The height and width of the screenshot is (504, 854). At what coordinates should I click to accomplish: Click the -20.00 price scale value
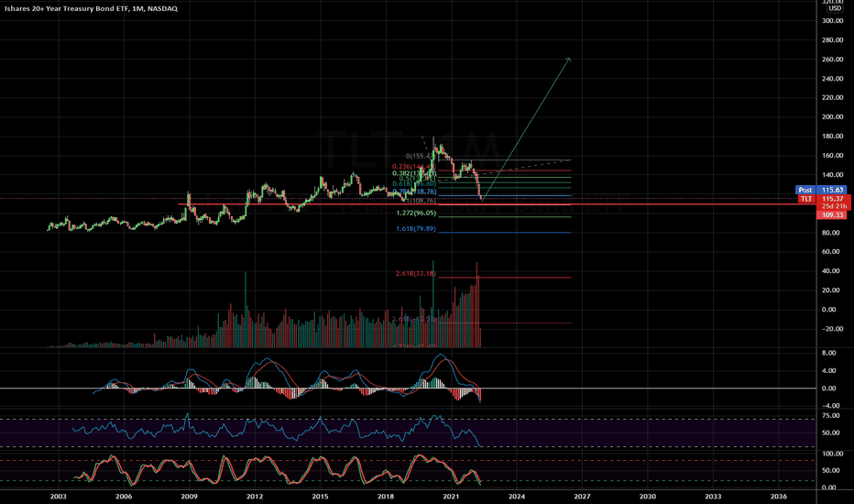coord(830,329)
